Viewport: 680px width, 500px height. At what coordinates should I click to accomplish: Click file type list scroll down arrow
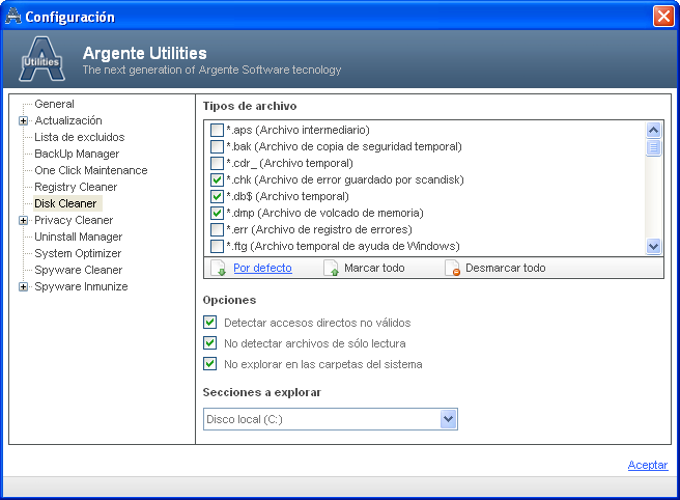654,246
